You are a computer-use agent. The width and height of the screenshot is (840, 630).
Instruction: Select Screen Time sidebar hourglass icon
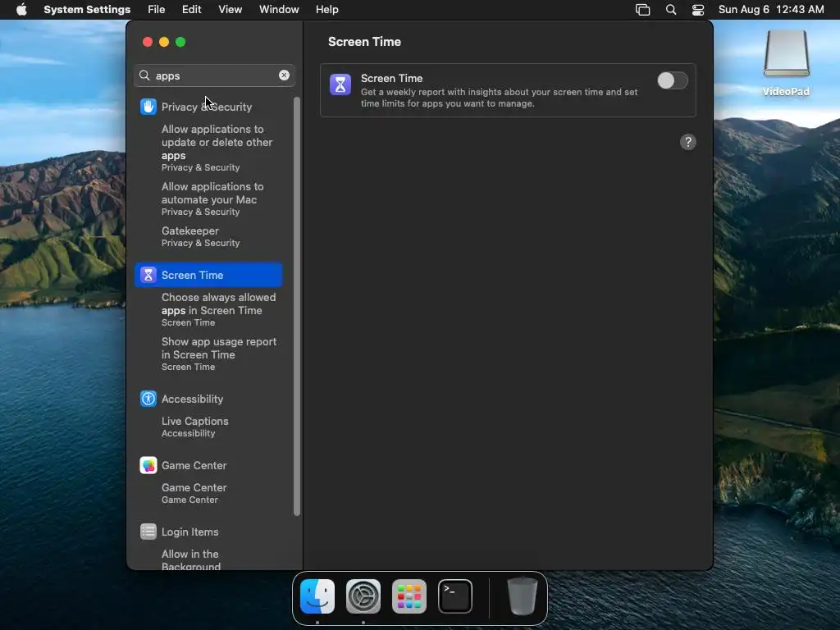pyautogui.click(x=148, y=275)
